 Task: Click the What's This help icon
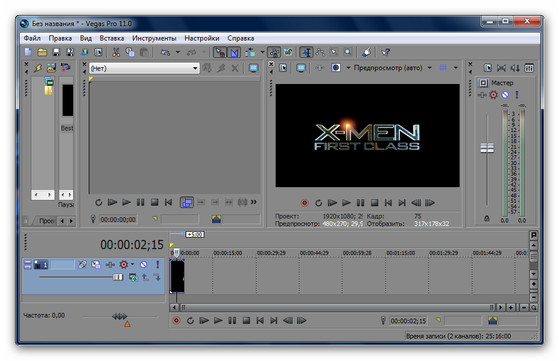point(385,52)
